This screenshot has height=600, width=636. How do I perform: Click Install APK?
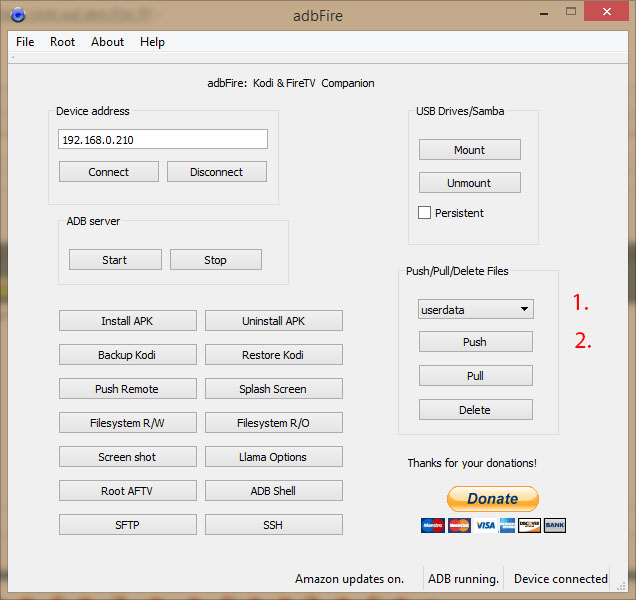click(128, 321)
